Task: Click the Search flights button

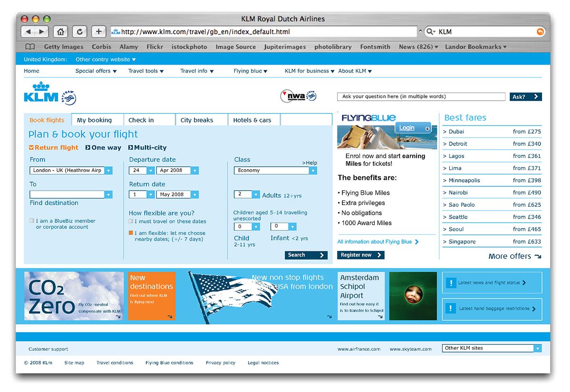Action: (x=306, y=255)
